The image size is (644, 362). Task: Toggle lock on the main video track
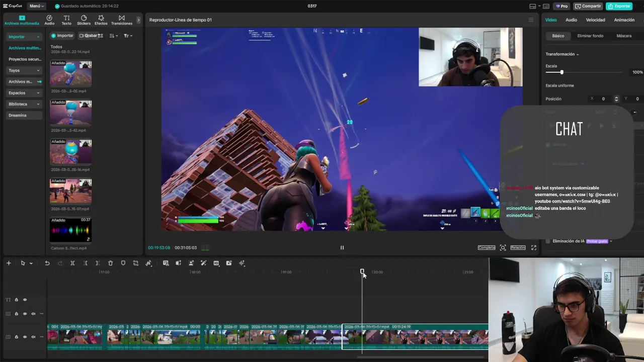click(x=16, y=337)
